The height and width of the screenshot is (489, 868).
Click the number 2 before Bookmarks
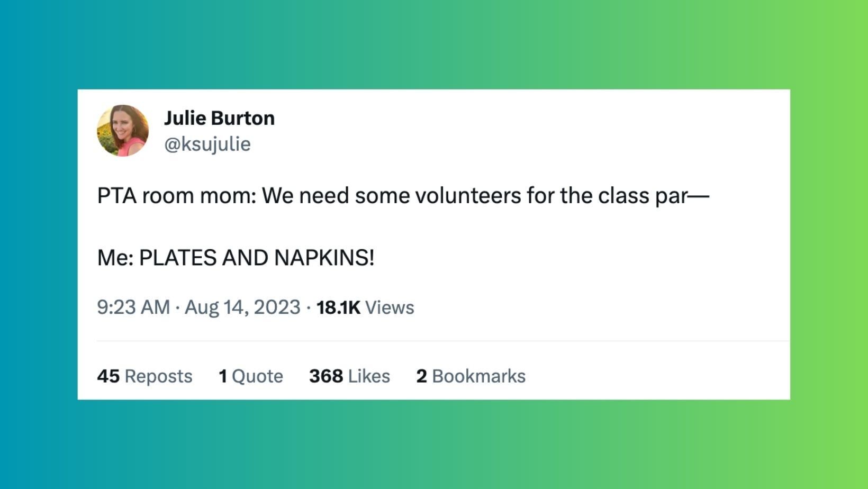pyautogui.click(x=421, y=376)
